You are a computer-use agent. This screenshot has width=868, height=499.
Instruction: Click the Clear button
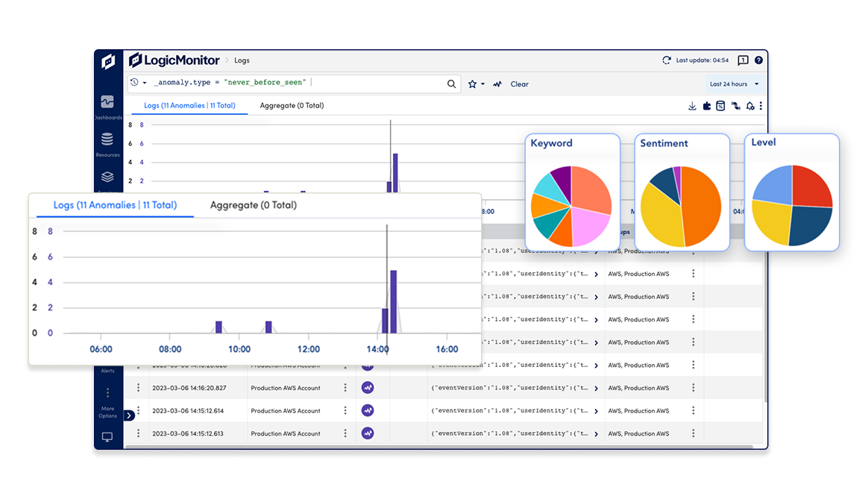point(519,84)
